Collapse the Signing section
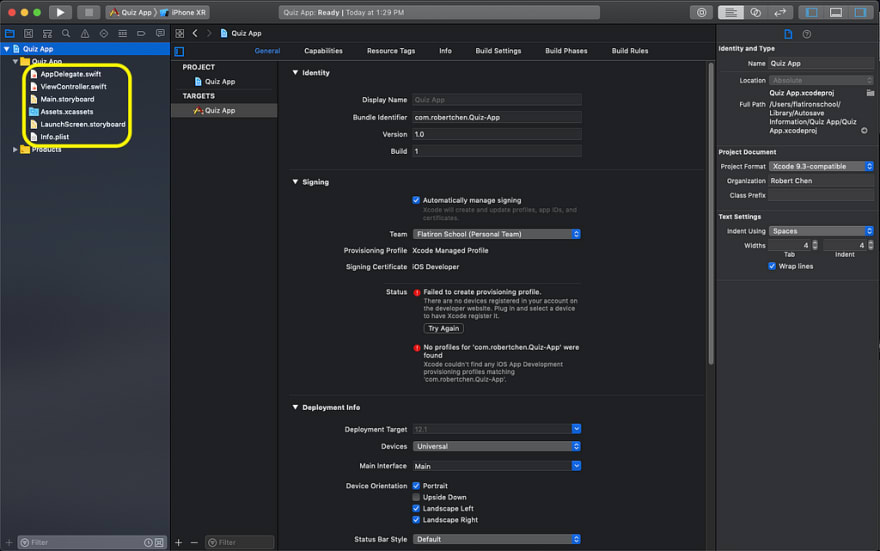The image size is (880, 551). pos(295,182)
